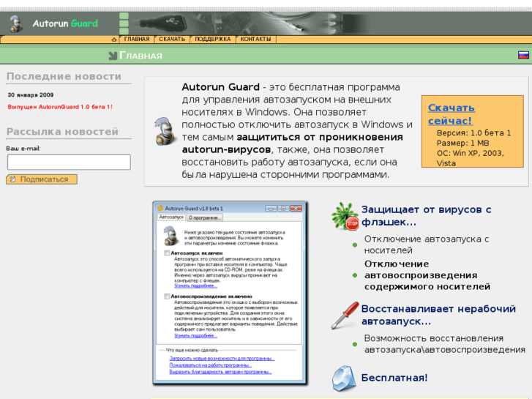Click the Autorun Guard site title text

[65, 23]
